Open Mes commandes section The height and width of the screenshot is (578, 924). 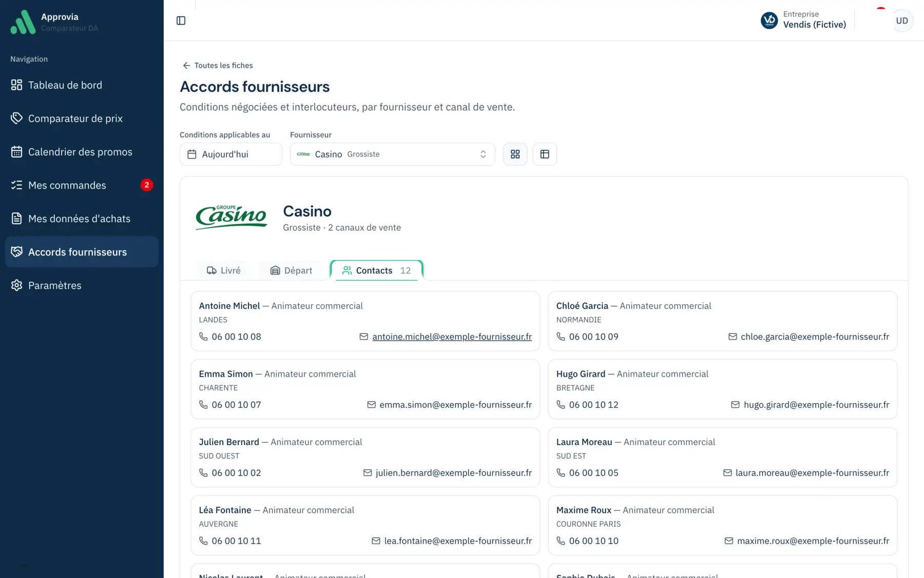(x=82, y=185)
